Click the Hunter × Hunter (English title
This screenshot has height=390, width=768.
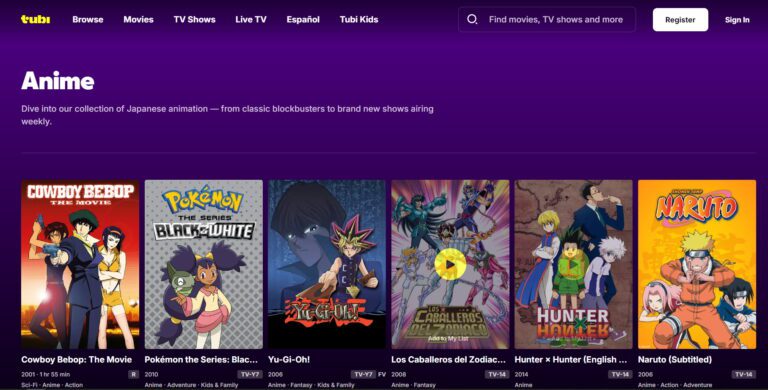[x=571, y=360]
